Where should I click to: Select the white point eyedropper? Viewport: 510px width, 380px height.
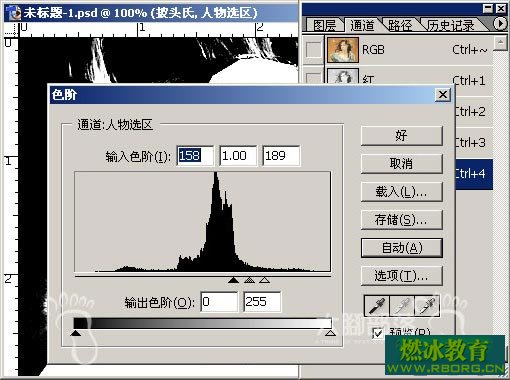[427, 305]
